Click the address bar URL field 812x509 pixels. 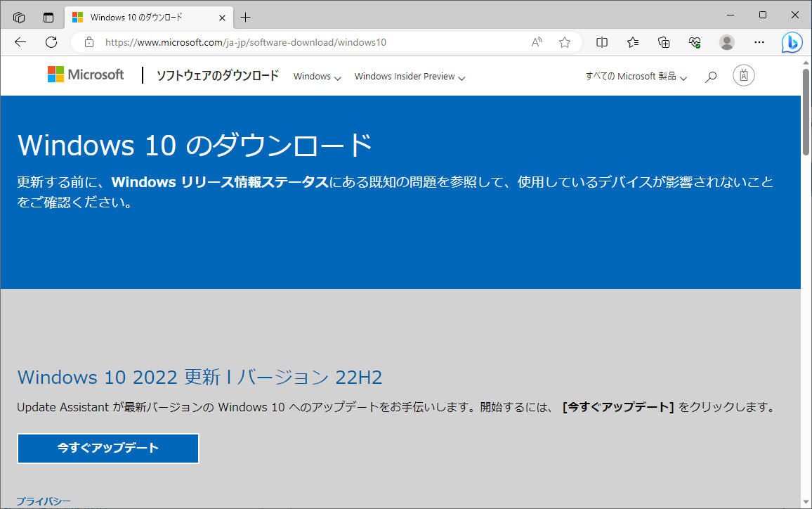[x=309, y=42]
